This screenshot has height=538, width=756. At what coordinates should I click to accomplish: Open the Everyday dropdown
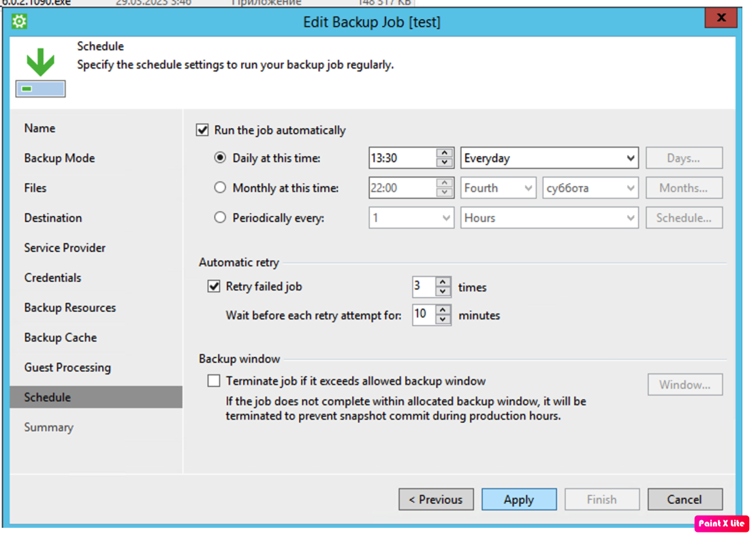click(x=550, y=158)
